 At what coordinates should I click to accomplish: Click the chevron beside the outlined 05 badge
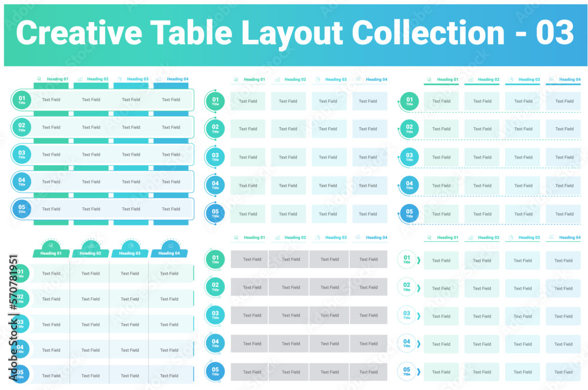(419, 372)
